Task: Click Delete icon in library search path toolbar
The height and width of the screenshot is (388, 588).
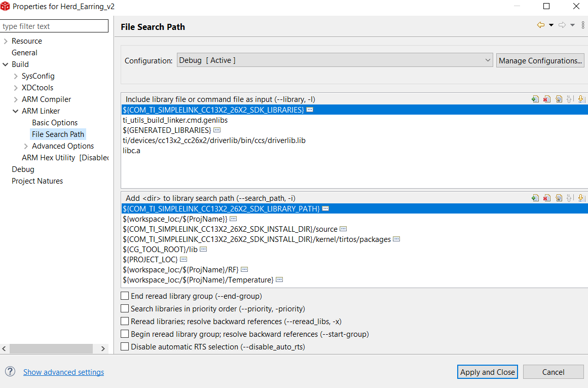Action: pyautogui.click(x=547, y=198)
